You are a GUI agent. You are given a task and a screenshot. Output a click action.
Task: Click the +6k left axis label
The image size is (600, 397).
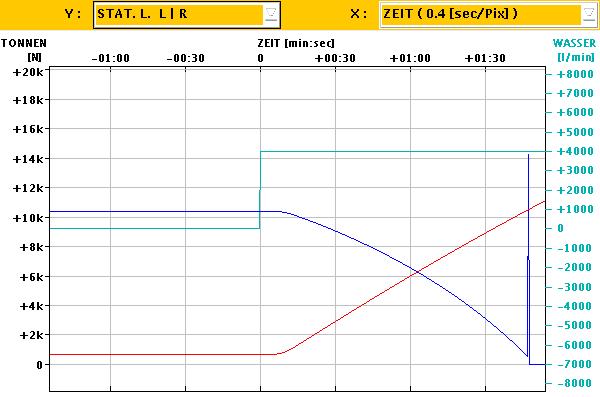point(32,277)
